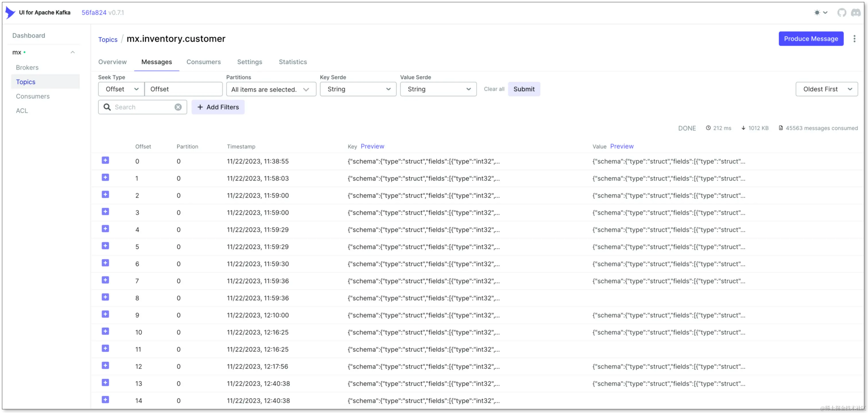Open the three-dot topic actions menu

click(854, 39)
